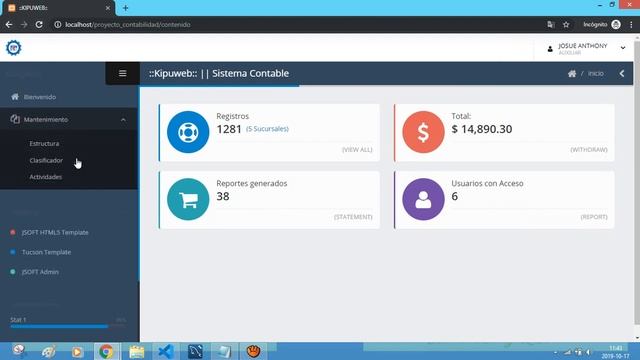Click the (STATEMENT) link under Reportes
Image resolution: width=640 pixels, height=360 pixels.
coord(353,217)
